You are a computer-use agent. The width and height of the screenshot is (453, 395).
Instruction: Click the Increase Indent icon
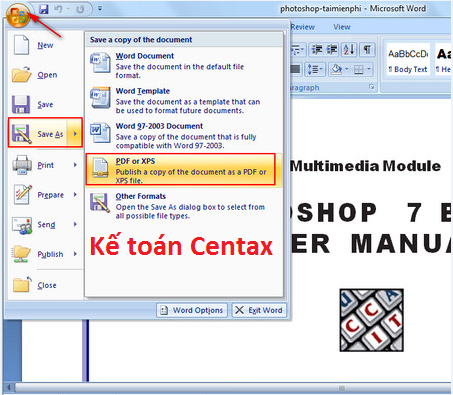[332, 50]
